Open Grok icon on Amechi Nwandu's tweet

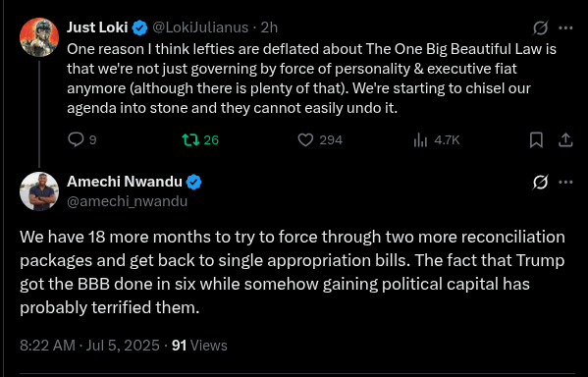tap(540, 183)
